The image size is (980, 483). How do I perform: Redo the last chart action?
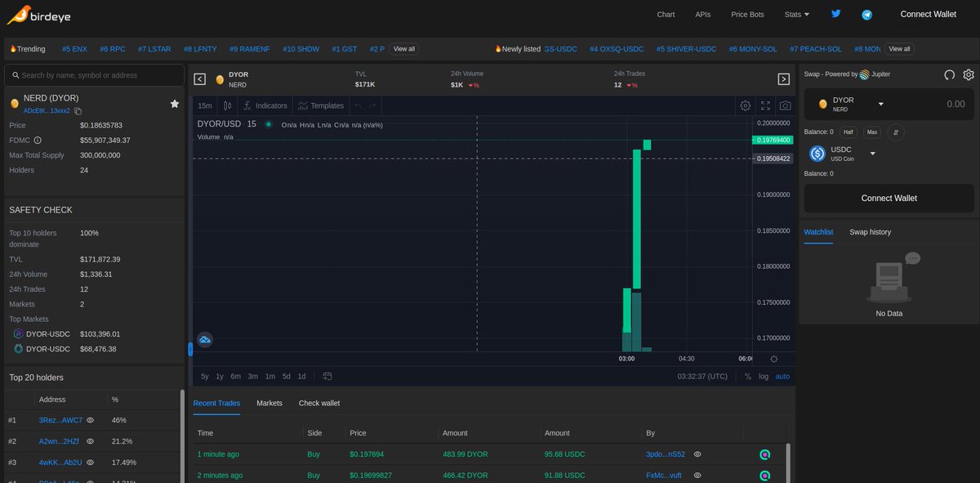(372, 105)
